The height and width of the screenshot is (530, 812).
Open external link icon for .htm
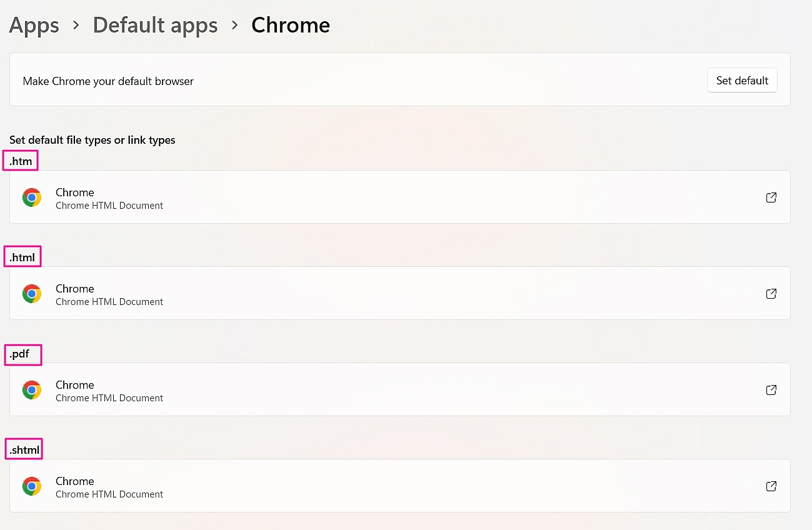[x=771, y=197]
